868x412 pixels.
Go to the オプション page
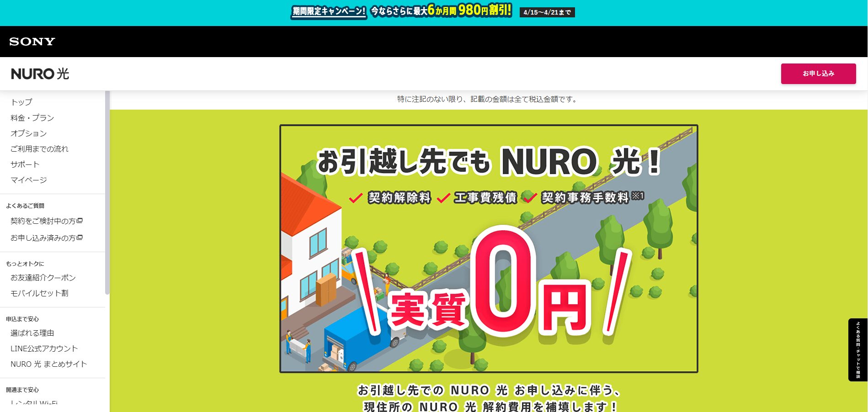click(x=28, y=133)
